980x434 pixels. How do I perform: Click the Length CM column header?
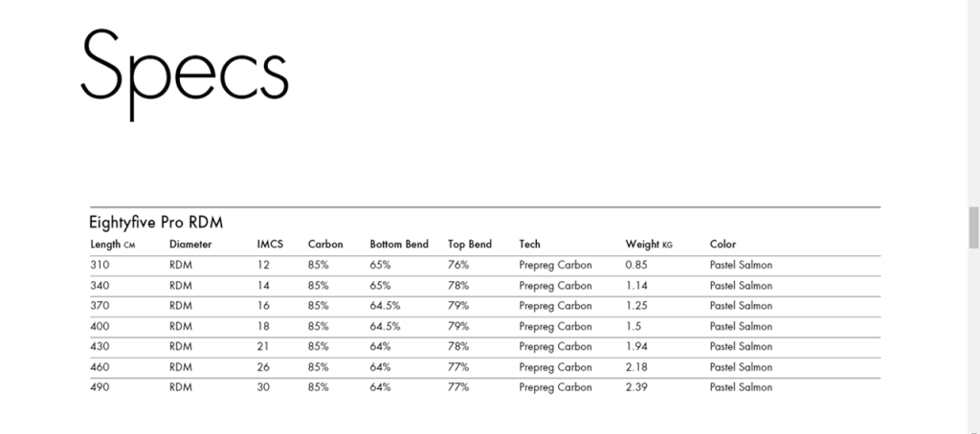click(x=112, y=245)
